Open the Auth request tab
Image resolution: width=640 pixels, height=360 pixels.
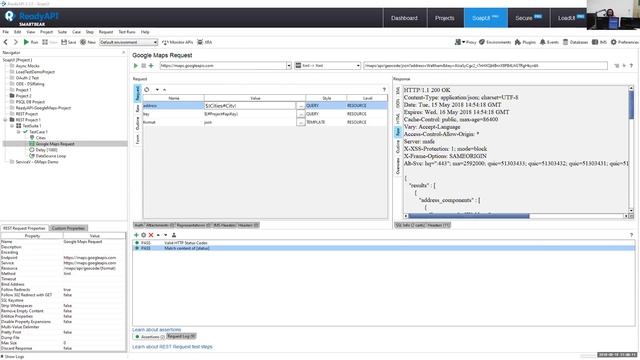(x=139, y=225)
